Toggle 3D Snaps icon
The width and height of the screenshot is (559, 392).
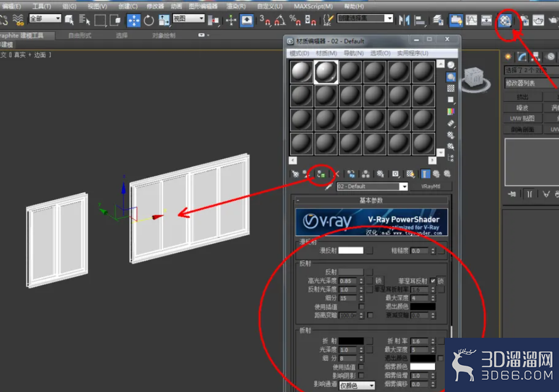point(264,21)
